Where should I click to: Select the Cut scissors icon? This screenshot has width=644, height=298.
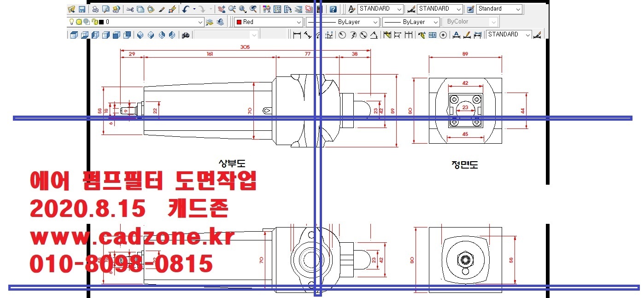130,9
